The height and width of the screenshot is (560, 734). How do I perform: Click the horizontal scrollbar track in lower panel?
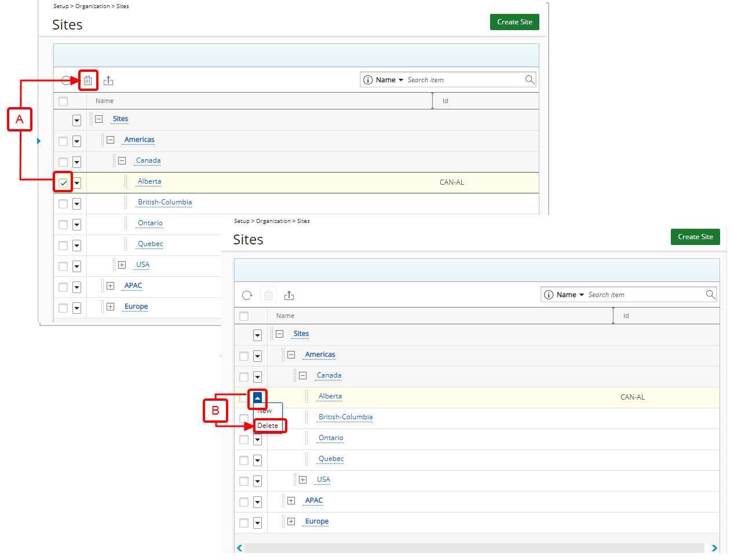click(x=474, y=548)
